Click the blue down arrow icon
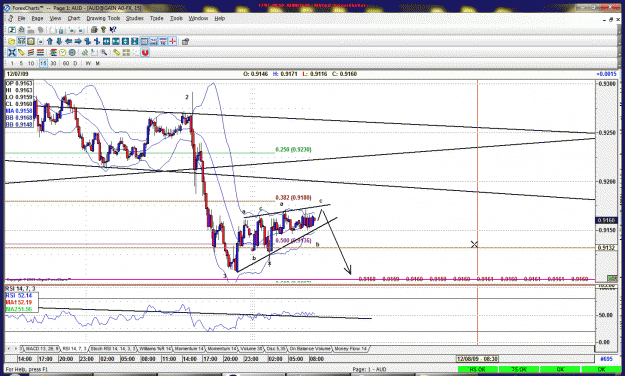625x376 pixels. 59,41
